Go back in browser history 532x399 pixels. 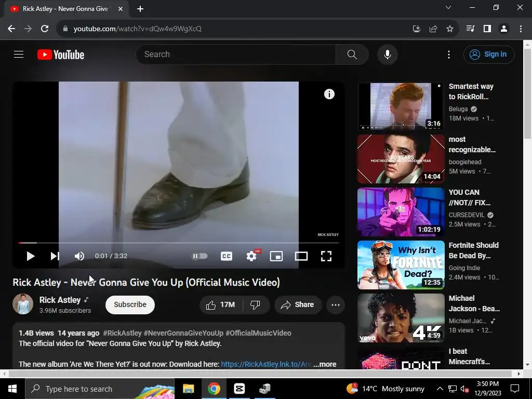[x=11, y=29]
